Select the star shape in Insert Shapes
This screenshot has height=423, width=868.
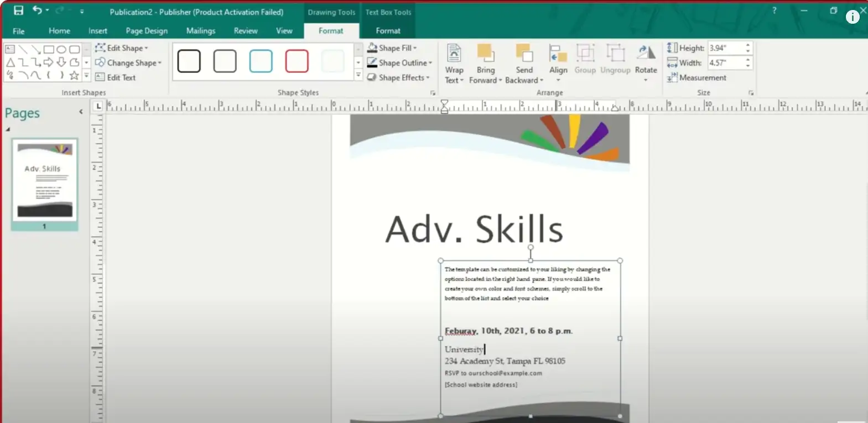[74, 75]
